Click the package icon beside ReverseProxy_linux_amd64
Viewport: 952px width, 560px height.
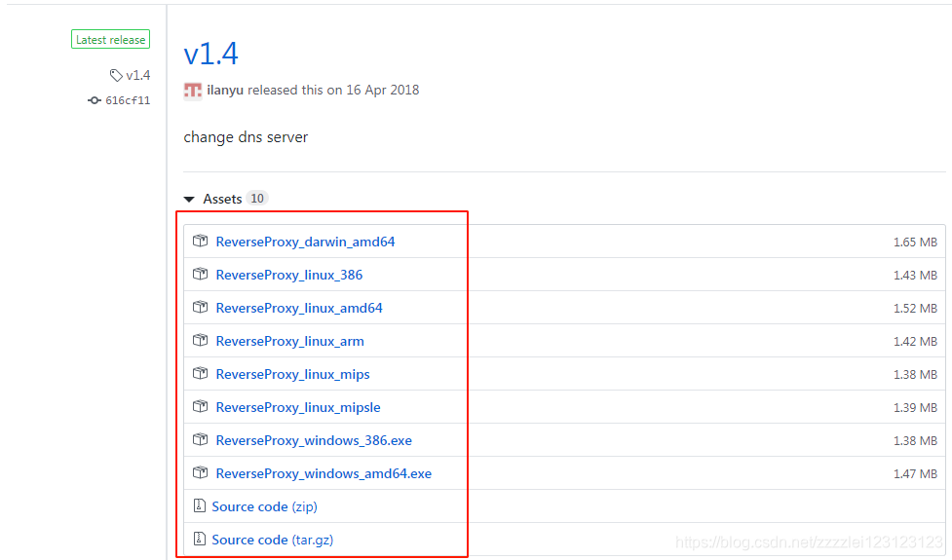(x=201, y=307)
